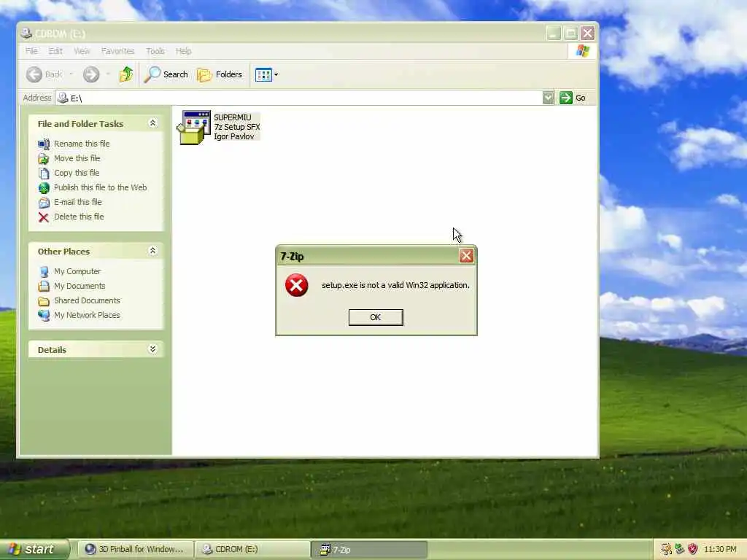
Task: Click the My Computer icon in sidebar
Action: tap(43, 271)
